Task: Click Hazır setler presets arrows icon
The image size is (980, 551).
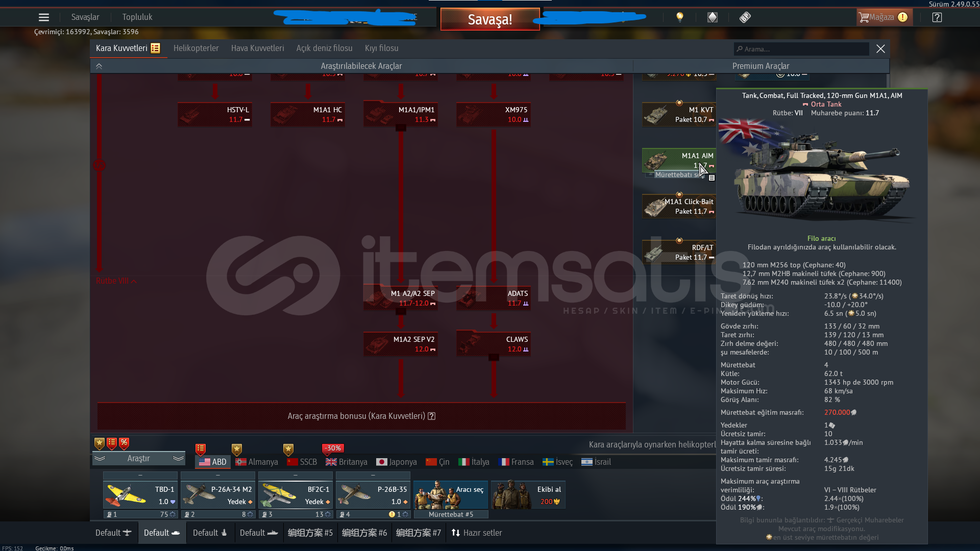Action: point(456,533)
